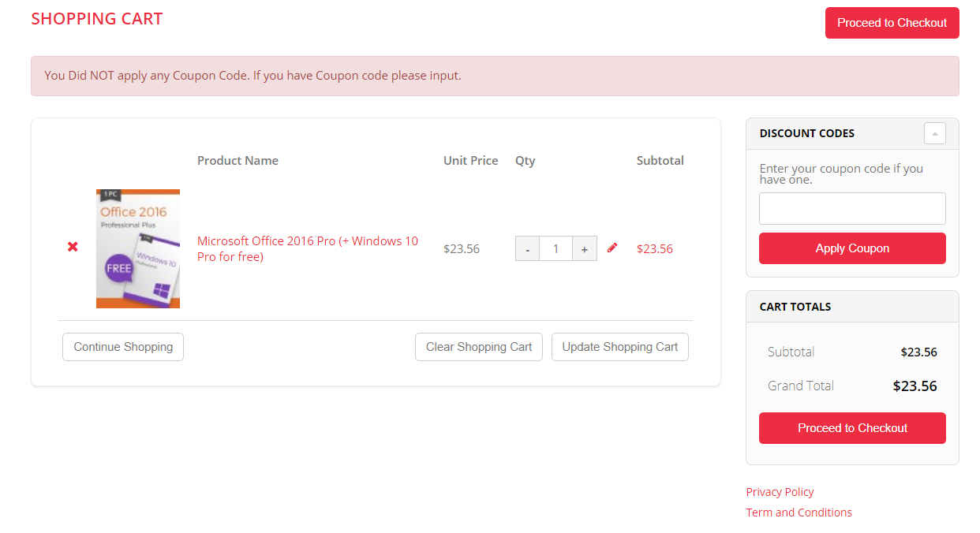Click the pencil edit icon beside quantity

pos(612,248)
